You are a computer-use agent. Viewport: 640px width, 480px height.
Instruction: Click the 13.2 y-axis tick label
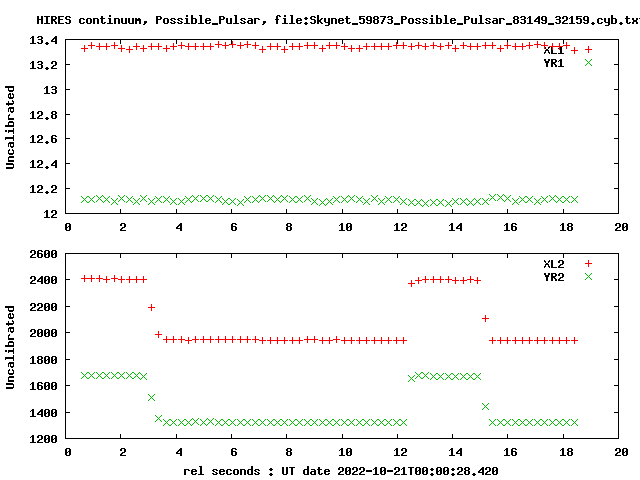[x=43, y=65]
